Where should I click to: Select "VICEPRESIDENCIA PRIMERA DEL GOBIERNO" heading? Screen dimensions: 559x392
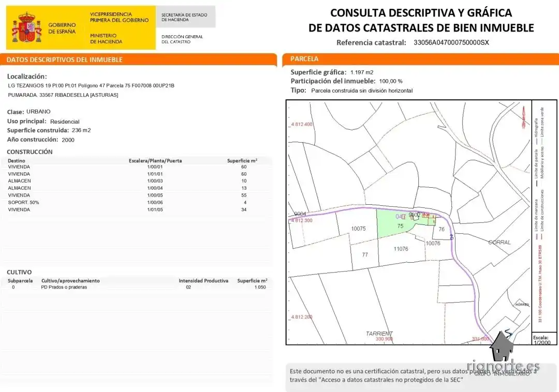point(119,17)
